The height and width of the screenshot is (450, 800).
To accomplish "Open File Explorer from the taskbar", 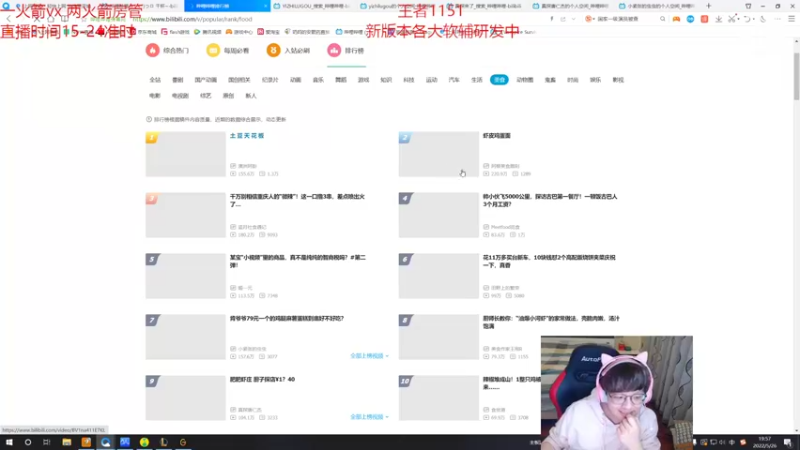I will pos(67,442).
